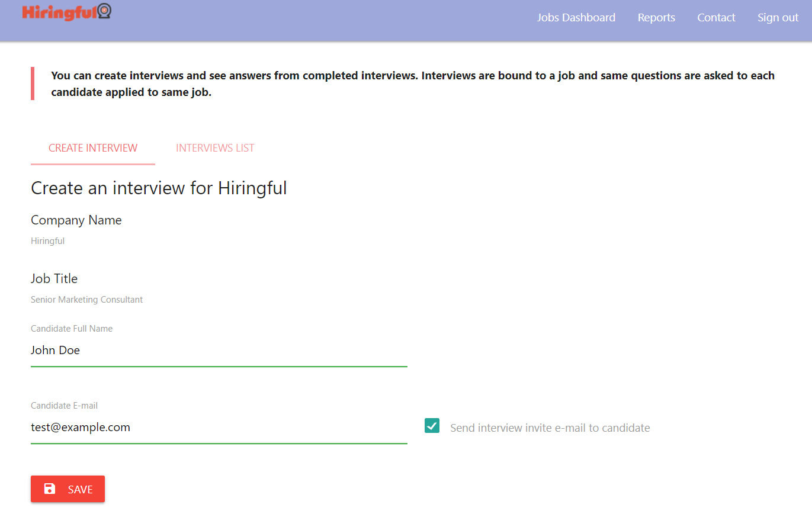Open the Jobs Dashboard page
Screen dimensions: 812x517
click(576, 17)
